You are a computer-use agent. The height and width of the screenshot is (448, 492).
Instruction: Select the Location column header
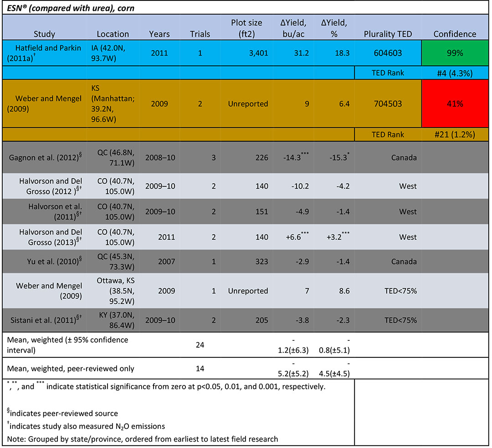pos(113,34)
